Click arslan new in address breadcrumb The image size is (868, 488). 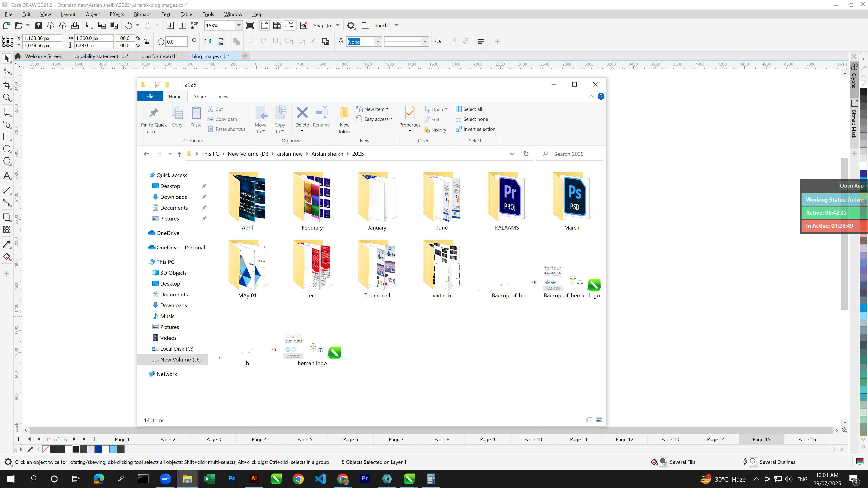pos(290,154)
